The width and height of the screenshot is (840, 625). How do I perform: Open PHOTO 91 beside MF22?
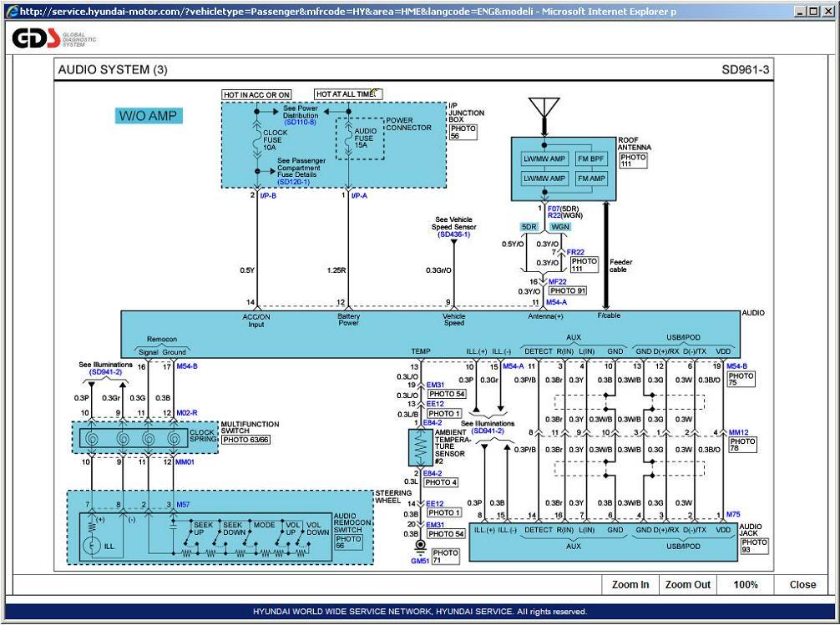568,291
